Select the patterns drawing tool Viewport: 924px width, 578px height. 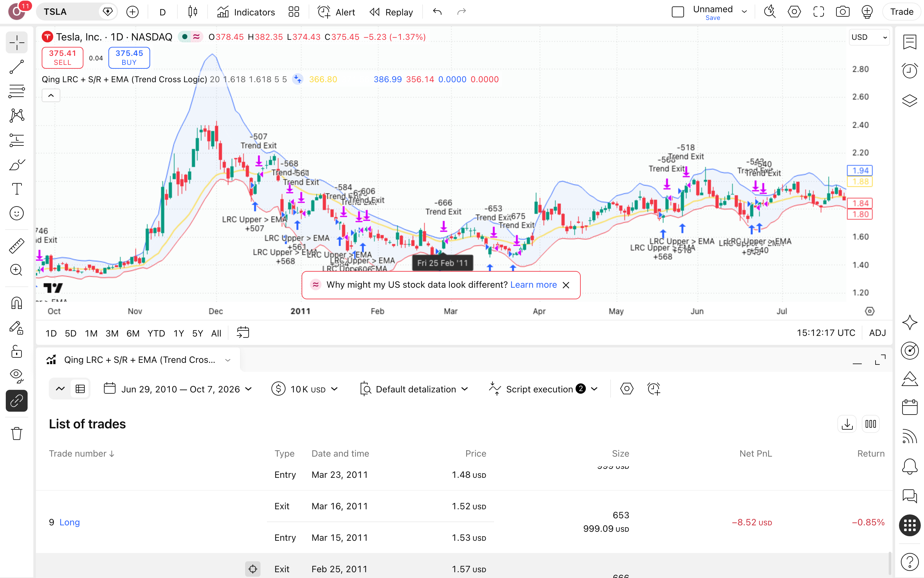(16, 116)
